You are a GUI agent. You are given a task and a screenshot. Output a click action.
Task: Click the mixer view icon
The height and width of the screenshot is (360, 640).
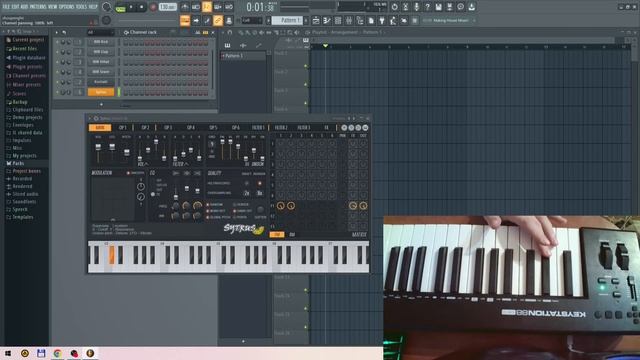pyautogui.click(x=349, y=20)
